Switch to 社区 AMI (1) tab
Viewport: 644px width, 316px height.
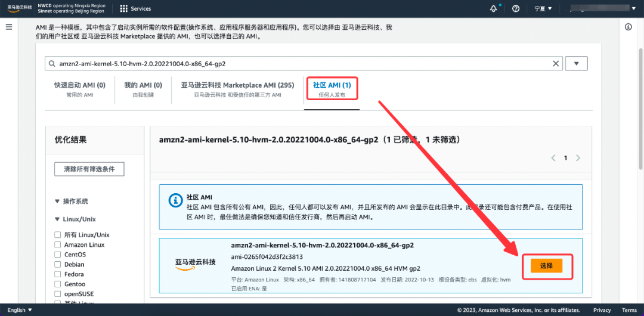pyautogui.click(x=332, y=89)
